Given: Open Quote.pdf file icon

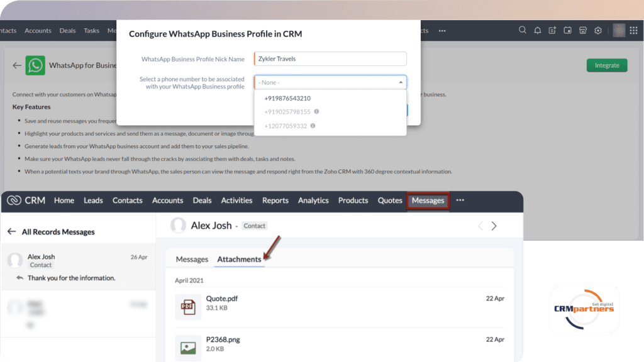Looking at the screenshot, I should click(x=188, y=307).
